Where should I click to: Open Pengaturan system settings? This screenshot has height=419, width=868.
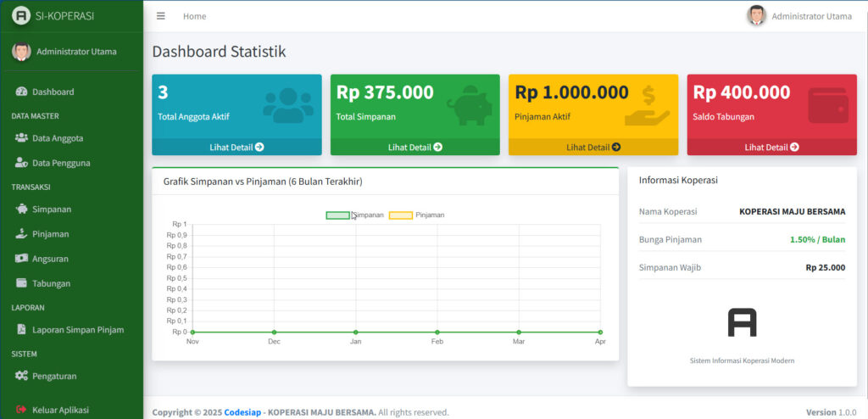tap(54, 376)
